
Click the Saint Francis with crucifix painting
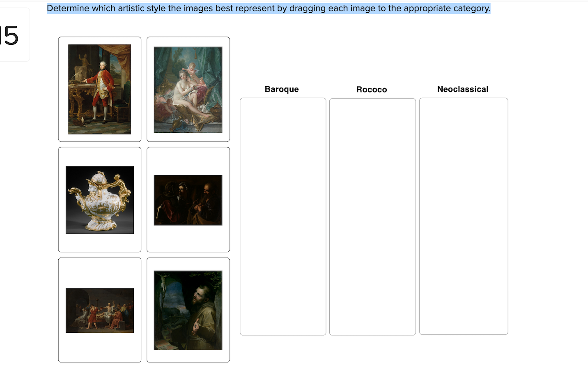pos(188,310)
